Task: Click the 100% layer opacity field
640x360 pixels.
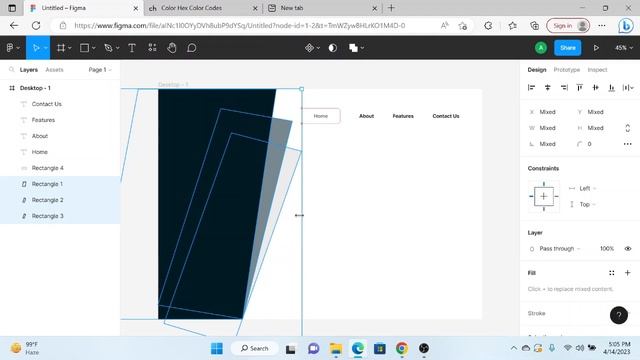Action: 607,249
